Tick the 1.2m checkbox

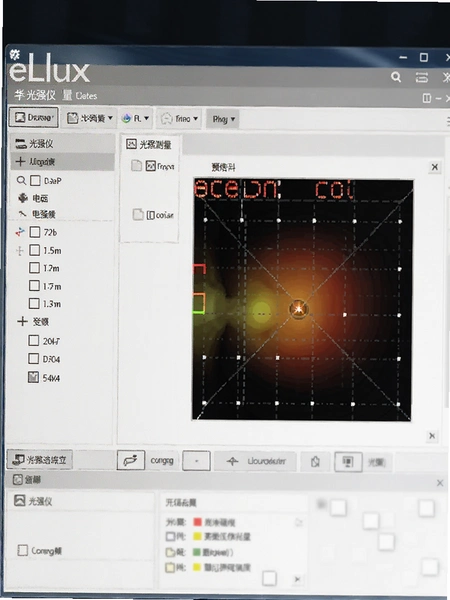tap(34, 267)
